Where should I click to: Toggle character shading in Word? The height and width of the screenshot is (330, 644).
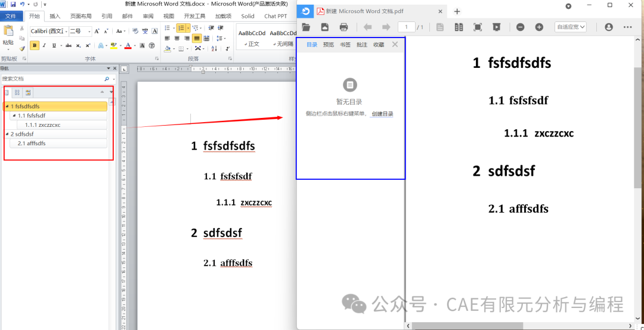click(142, 45)
